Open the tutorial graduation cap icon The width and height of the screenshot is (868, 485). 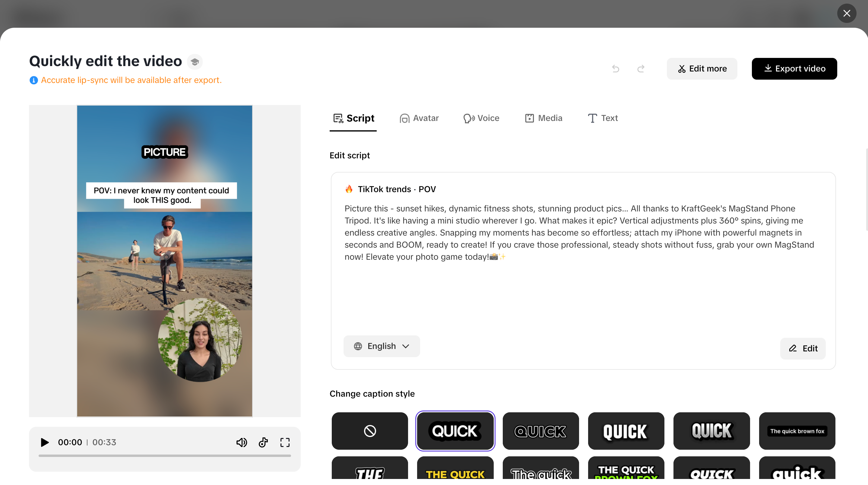coord(195,61)
